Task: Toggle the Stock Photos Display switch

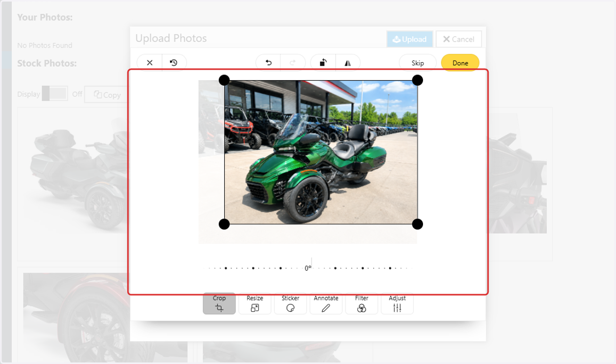Action: point(54,93)
